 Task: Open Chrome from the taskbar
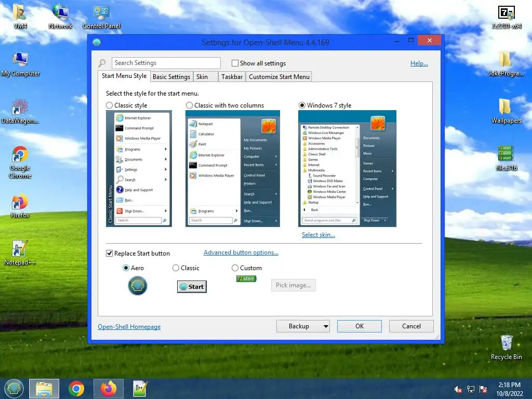76,389
